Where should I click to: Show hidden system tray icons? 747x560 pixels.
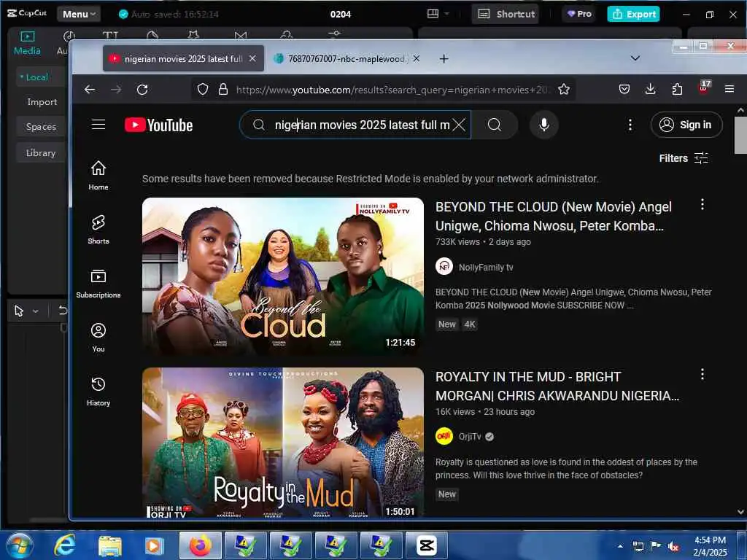[x=620, y=546]
